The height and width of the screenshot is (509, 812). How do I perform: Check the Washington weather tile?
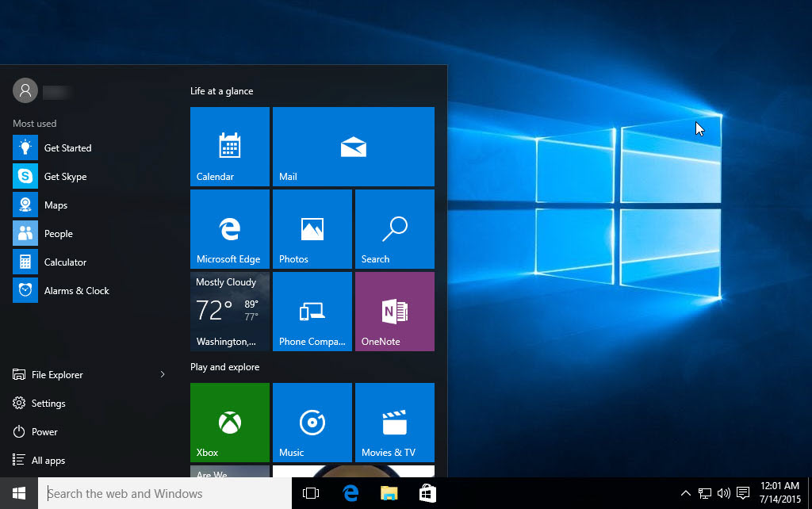(x=229, y=311)
